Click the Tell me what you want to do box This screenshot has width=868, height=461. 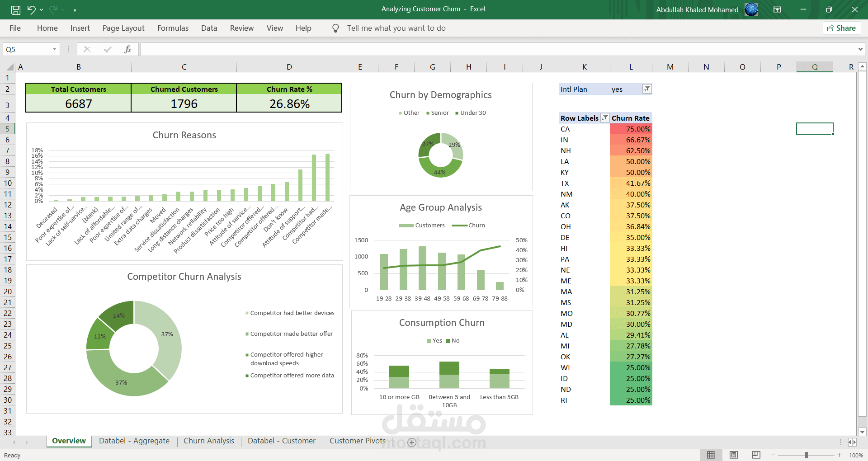click(x=396, y=28)
